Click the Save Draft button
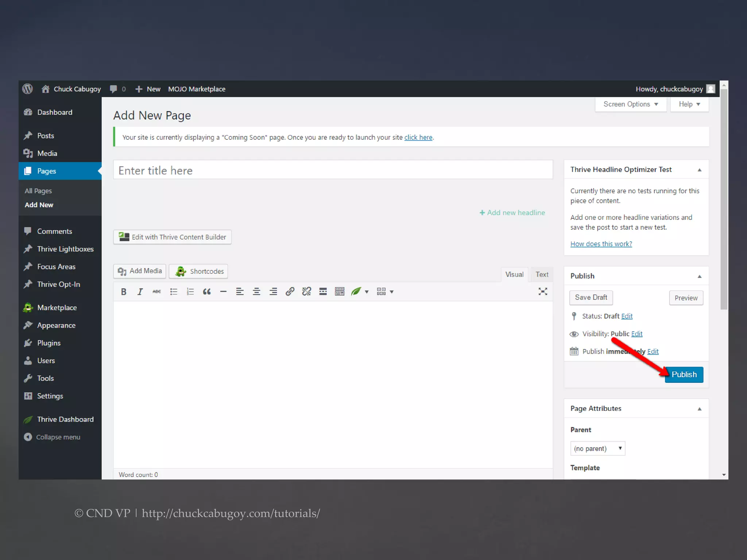Screen dimensions: 747x560 point(591,297)
